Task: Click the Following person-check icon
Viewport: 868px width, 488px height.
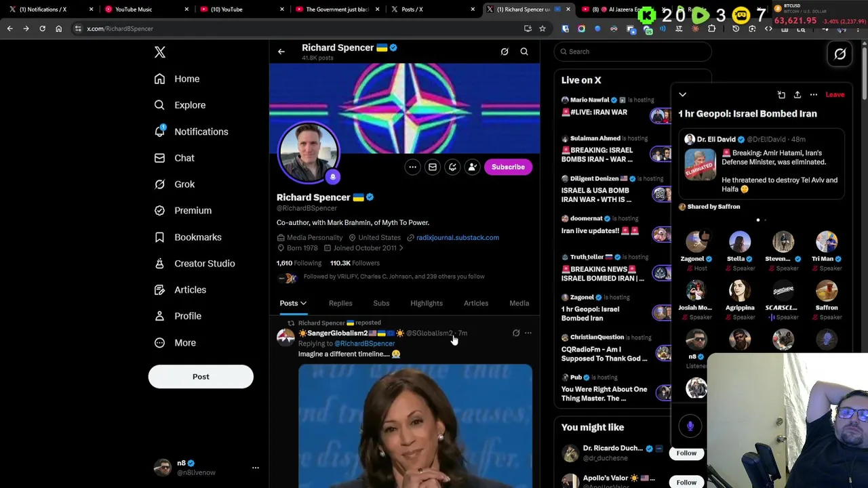Action: tap(472, 167)
